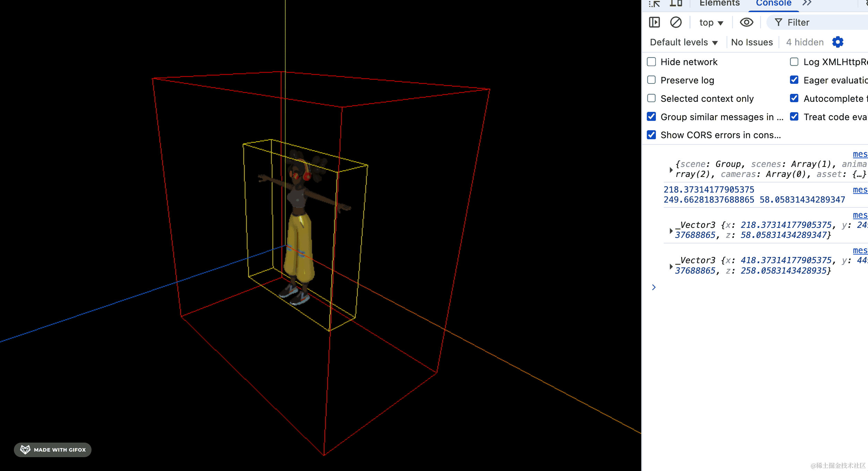Open the top context dropdown
This screenshot has width=868, height=471.
point(711,23)
